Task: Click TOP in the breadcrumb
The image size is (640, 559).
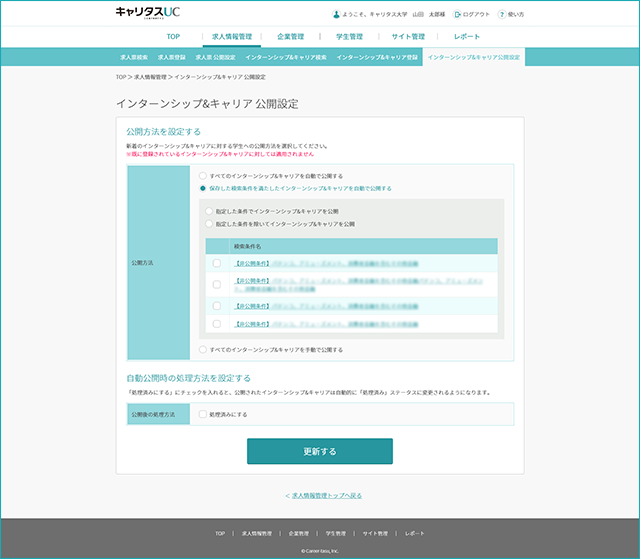Action: [x=121, y=77]
